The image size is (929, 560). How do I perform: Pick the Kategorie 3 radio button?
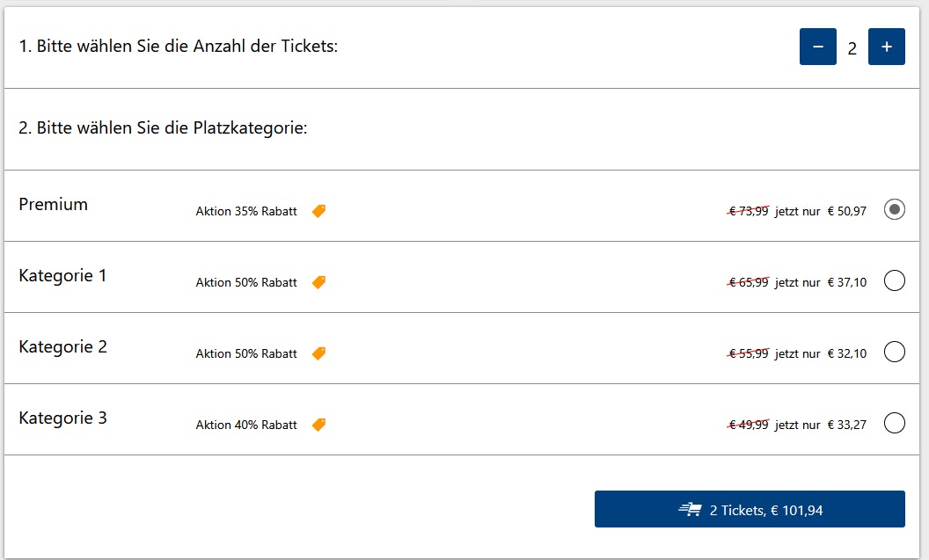[x=894, y=424]
